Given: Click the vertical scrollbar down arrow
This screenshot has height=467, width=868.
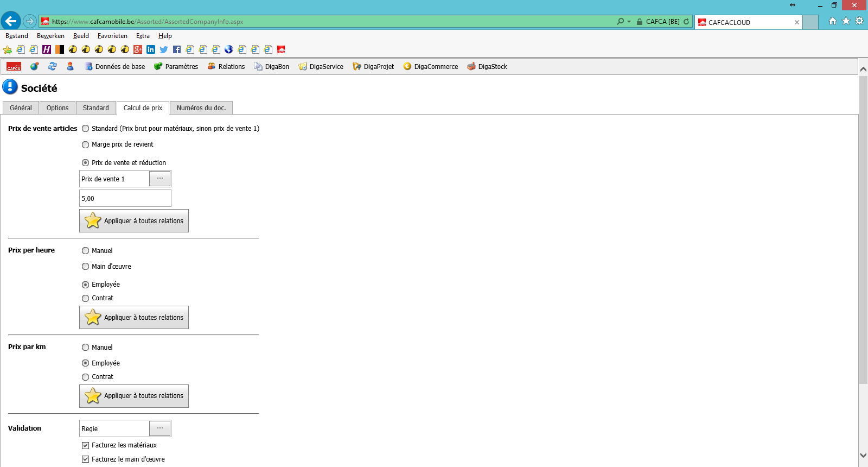Looking at the screenshot, I should pos(863,456).
